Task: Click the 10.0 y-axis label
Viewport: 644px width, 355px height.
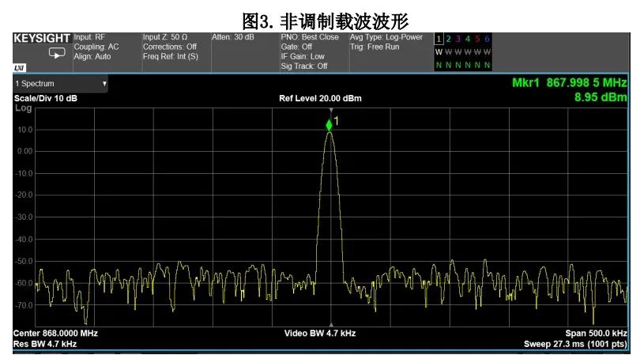Action: coord(24,130)
